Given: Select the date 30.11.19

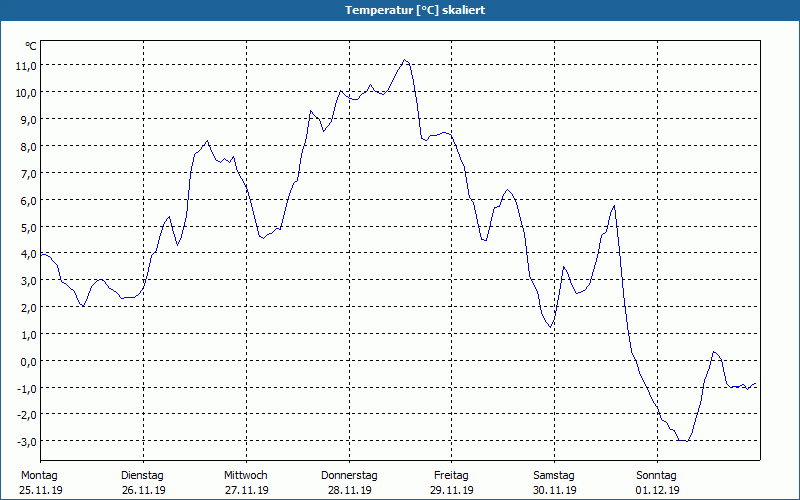Looking at the screenshot, I should tap(555, 490).
